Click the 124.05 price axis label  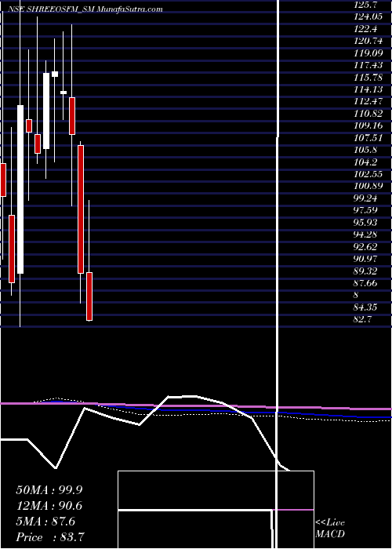coord(368,16)
